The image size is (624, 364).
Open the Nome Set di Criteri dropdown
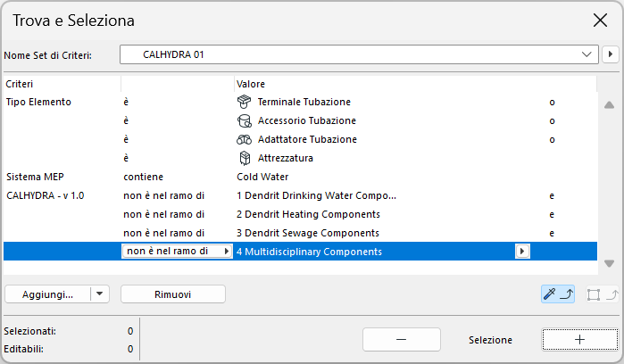coord(586,54)
